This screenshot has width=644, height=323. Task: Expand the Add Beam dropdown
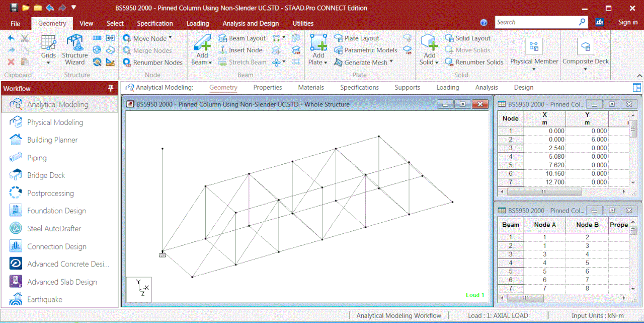coord(210,62)
